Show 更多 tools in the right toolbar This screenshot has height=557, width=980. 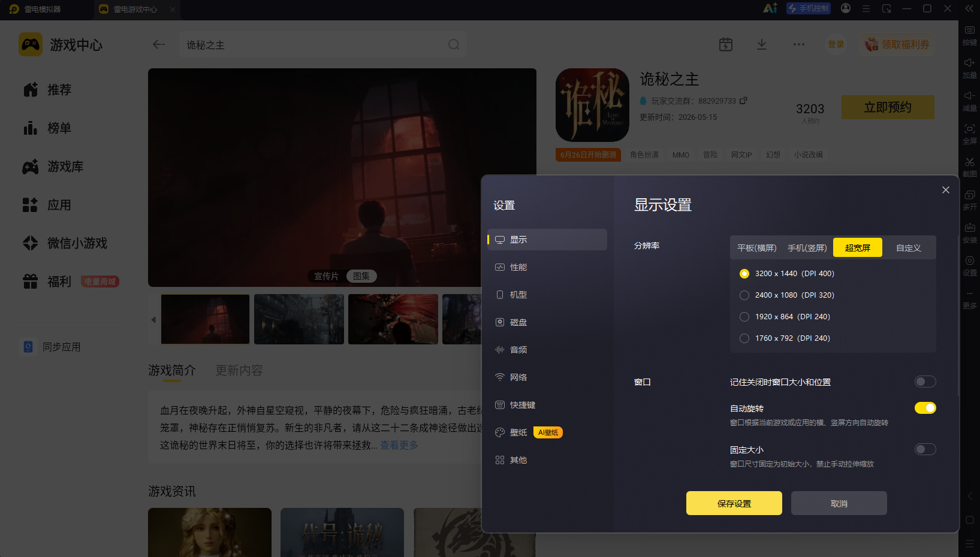[969, 299]
